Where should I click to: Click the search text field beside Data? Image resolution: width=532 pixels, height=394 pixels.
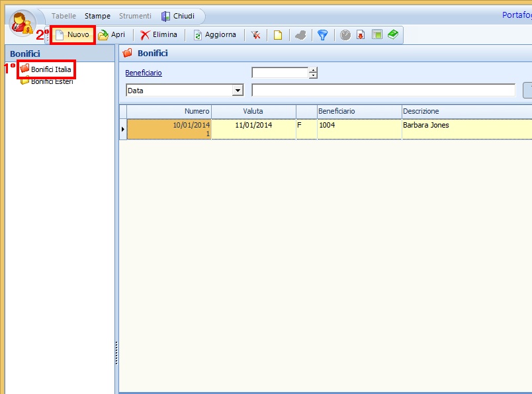click(x=383, y=91)
